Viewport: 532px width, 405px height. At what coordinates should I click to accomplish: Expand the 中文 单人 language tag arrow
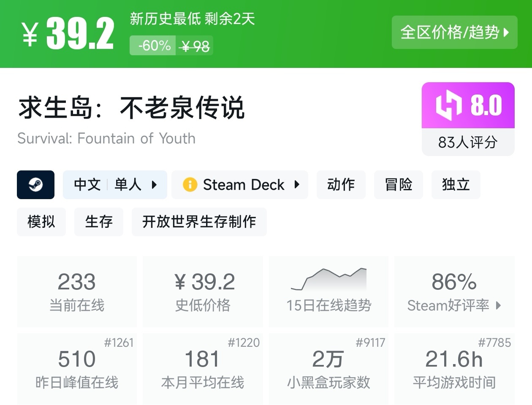click(x=154, y=185)
